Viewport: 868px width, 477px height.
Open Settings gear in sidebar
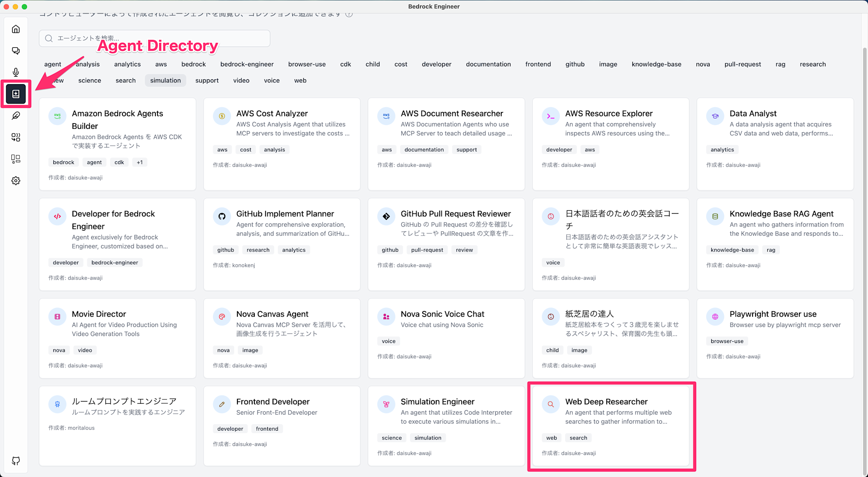[x=16, y=181]
